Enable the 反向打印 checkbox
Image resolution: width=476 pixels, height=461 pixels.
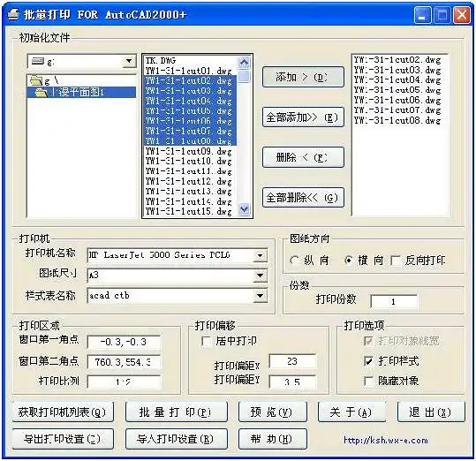click(x=396, y=261)
